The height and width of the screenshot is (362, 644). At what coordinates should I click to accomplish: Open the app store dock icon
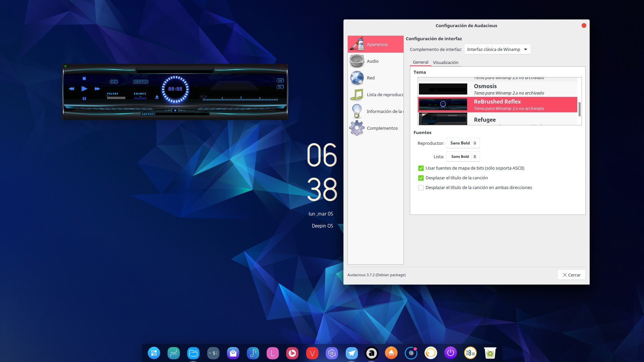click(x=233, y=353)
